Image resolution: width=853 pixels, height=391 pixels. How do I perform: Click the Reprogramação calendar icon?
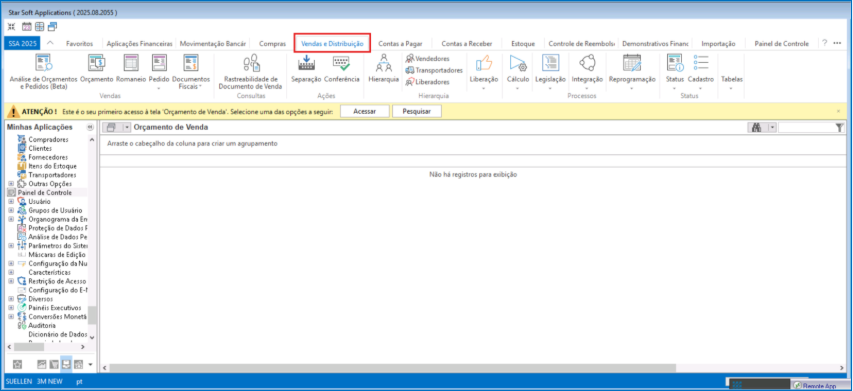click(x=632, y=64)
